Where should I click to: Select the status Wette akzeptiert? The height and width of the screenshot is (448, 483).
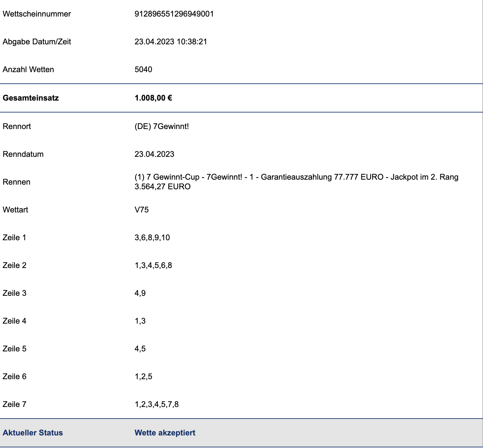point(165,433)
